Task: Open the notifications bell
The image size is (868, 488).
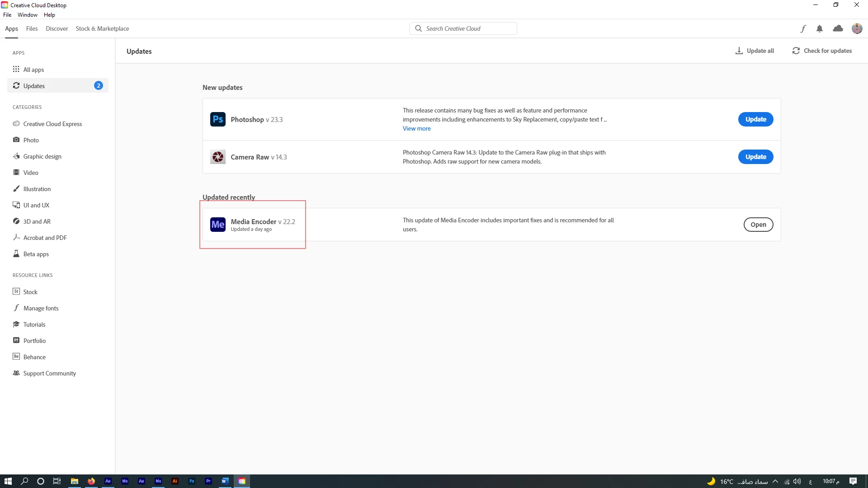Action: pos(819,28)
